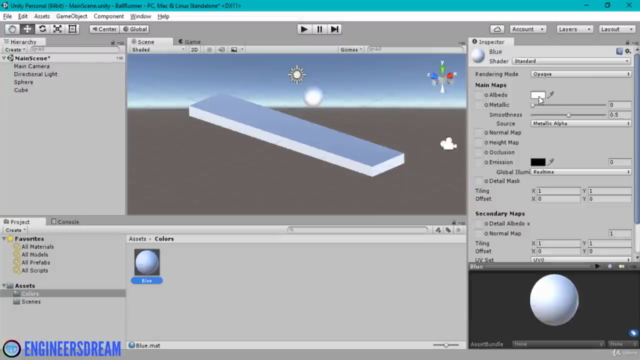Click the scene orientation gizmo
Image resolution: width=640 pixels, height=360 pixels.
coord(442,77)
